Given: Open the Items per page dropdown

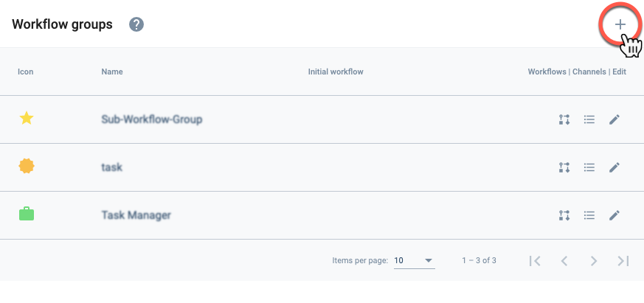Looking at the screenshot, I should [414, 260].
